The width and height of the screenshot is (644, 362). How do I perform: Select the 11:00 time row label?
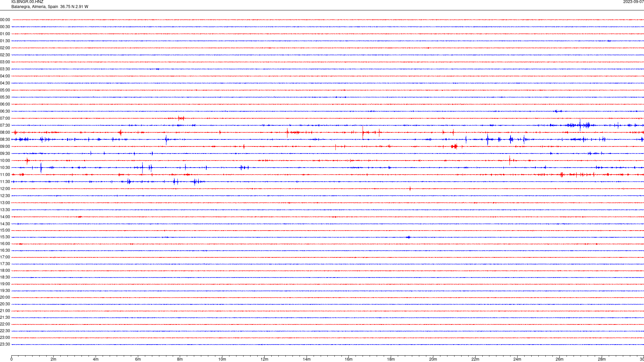point(5,175)
